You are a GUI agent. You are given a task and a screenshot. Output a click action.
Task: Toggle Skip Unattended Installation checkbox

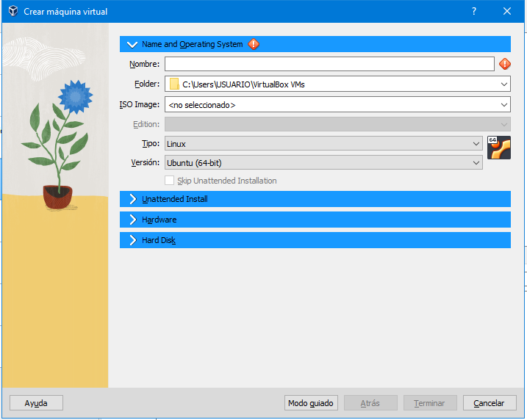click(x=169, y=181)
